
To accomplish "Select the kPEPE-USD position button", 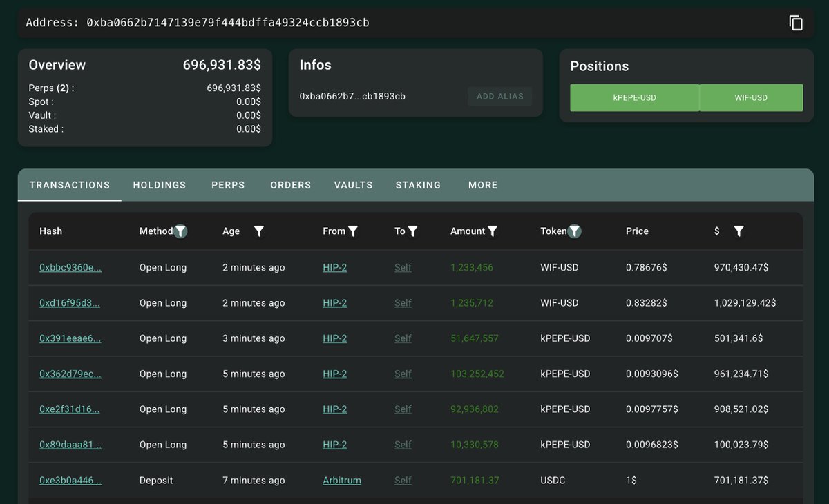I will [635, 98].
